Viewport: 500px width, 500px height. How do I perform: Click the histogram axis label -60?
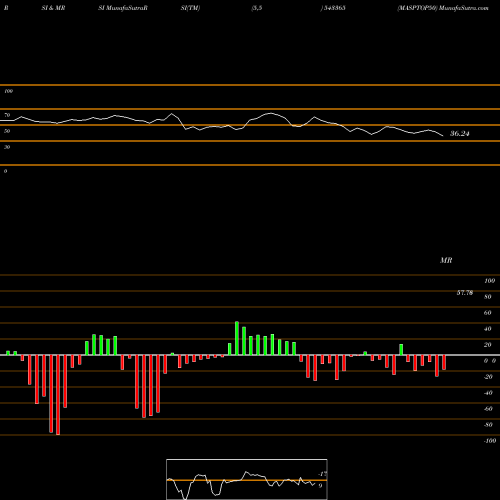coord(488,409)
